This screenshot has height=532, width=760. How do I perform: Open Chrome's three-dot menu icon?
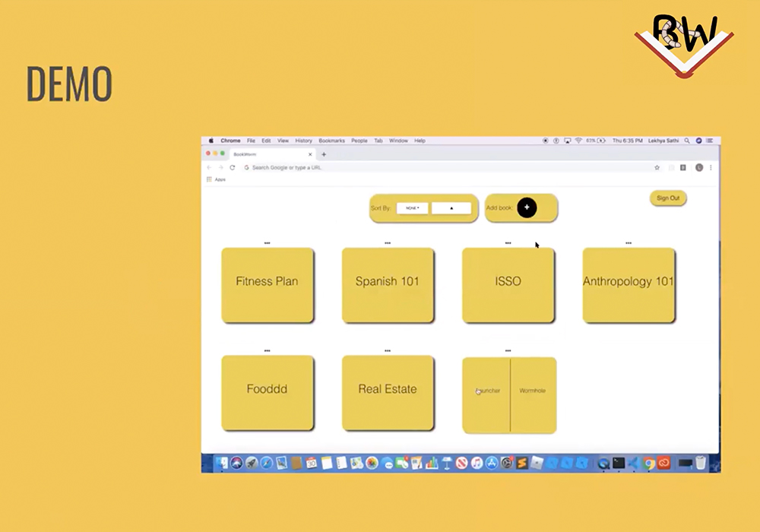point(711,167)
